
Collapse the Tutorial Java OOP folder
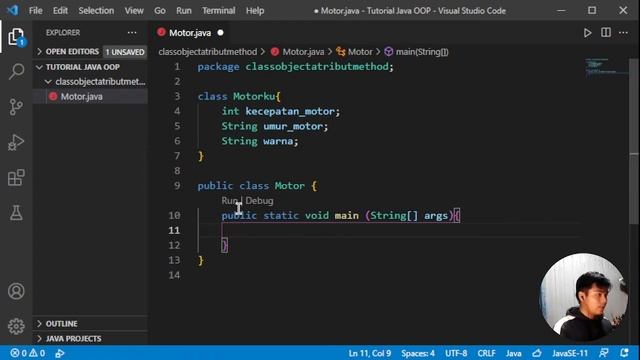[40, 67]
